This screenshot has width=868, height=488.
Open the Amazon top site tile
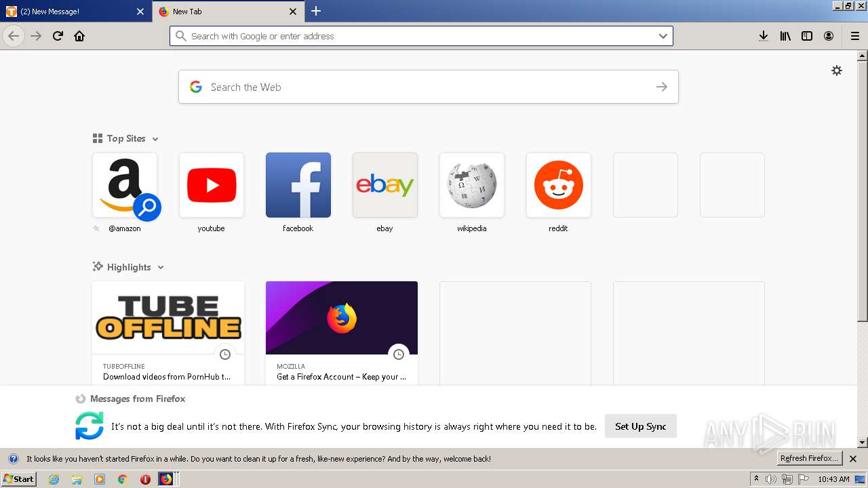pyautogui.click(x=125, y=185)
